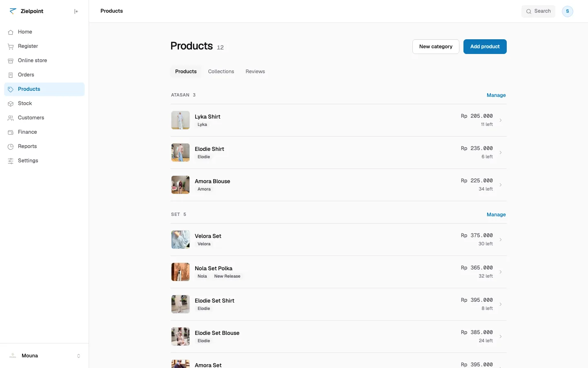Click the Lyka Shirt product thumbnail
Screen dimensions: 588x368
[x=180, y=120]
